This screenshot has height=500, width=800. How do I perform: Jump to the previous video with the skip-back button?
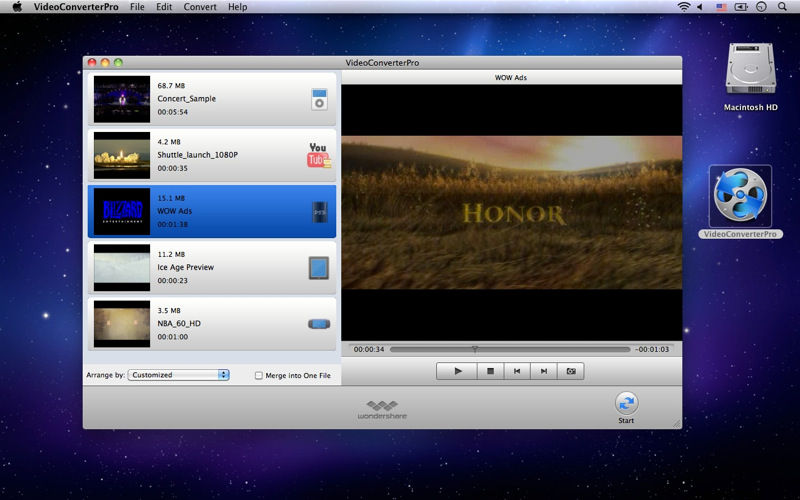click(x=517, y=371)
